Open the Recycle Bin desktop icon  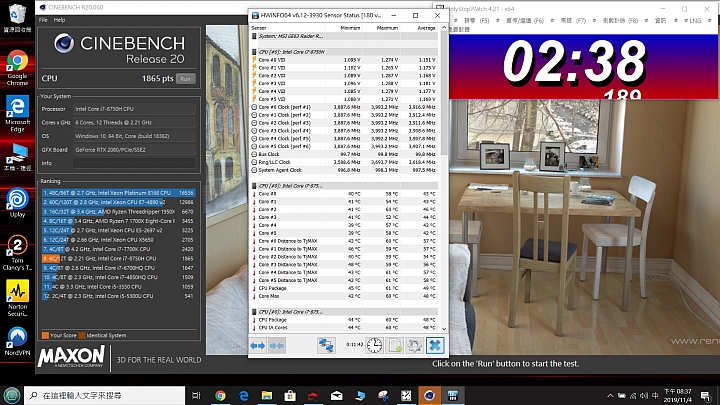(17, 18)
